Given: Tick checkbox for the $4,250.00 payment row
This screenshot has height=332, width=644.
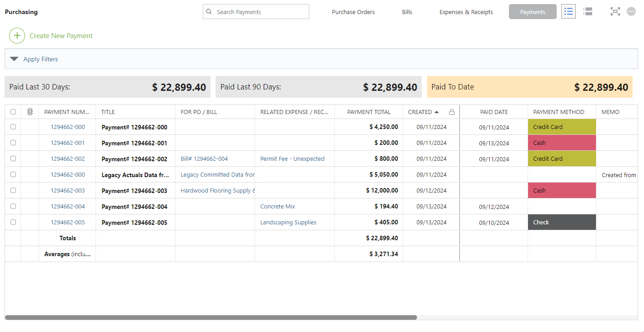Looking at the screenshot, I should pyautogui.click(x=13, y=127).
